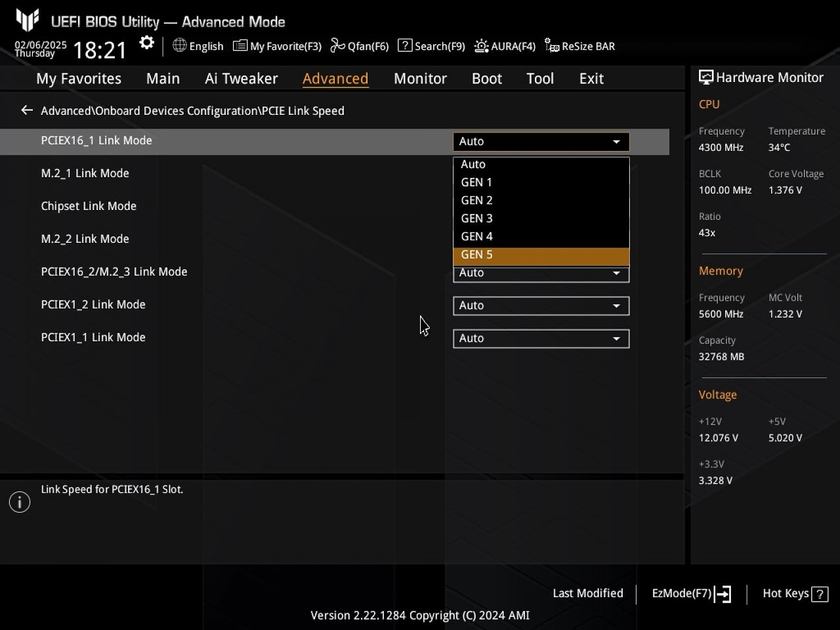Image resolution: width=840 pixels, height=630 pixels.
Task: Open the Ai Tweaker tab
Action: (x=241, y=79)
